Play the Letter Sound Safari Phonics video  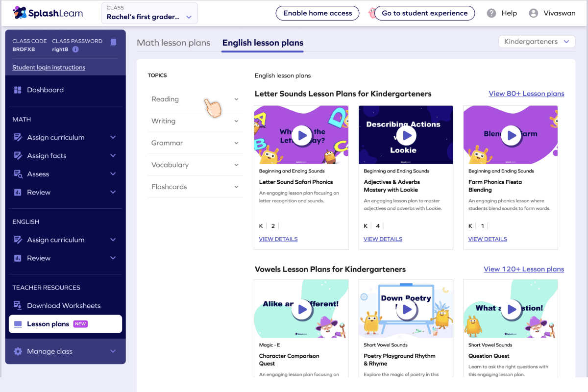[x=301, y=135]
